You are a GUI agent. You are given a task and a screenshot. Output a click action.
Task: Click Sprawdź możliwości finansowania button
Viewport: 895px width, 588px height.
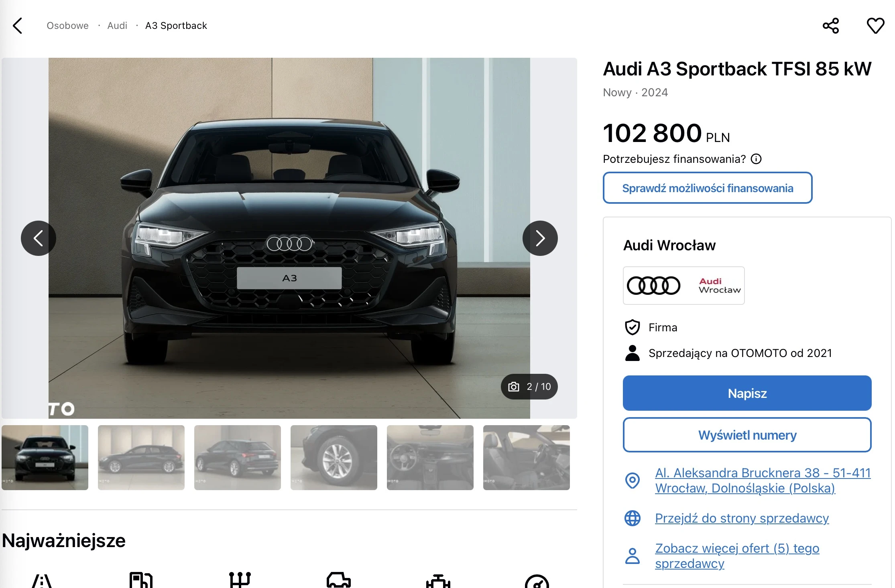[x=707, y=188]
